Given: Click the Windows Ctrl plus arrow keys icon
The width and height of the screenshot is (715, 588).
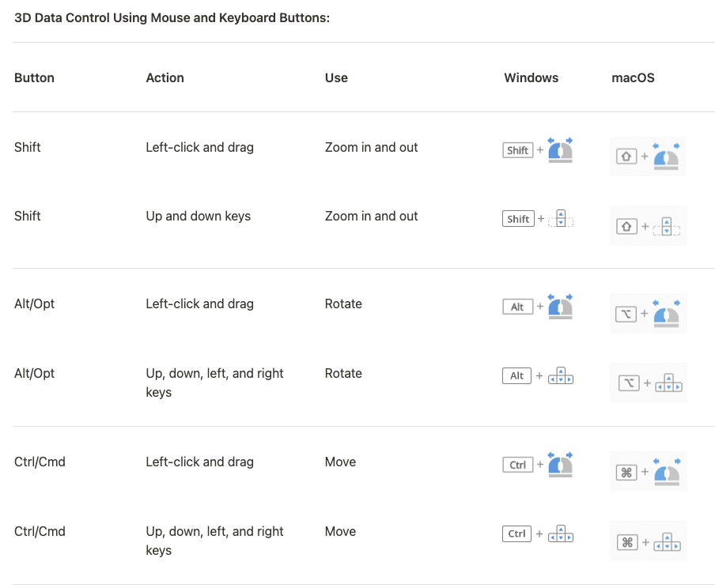Looking at the screenshot, I should tap(538, 533).
